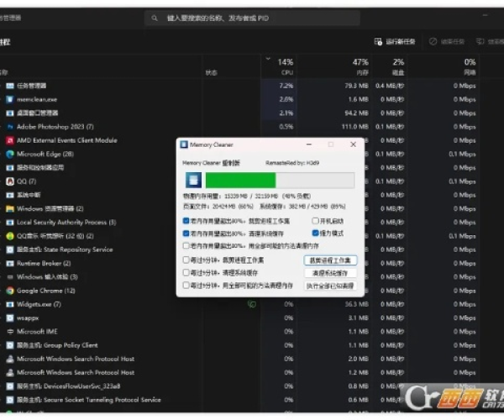
Task: Click the Microsoft IME process icon
Action: tap(10, 331)
